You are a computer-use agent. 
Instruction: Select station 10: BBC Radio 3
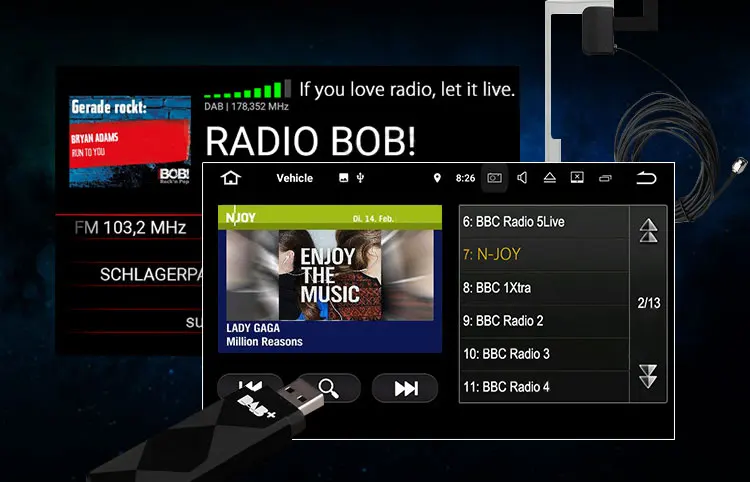pyautogui.click(x=544, y=354)
